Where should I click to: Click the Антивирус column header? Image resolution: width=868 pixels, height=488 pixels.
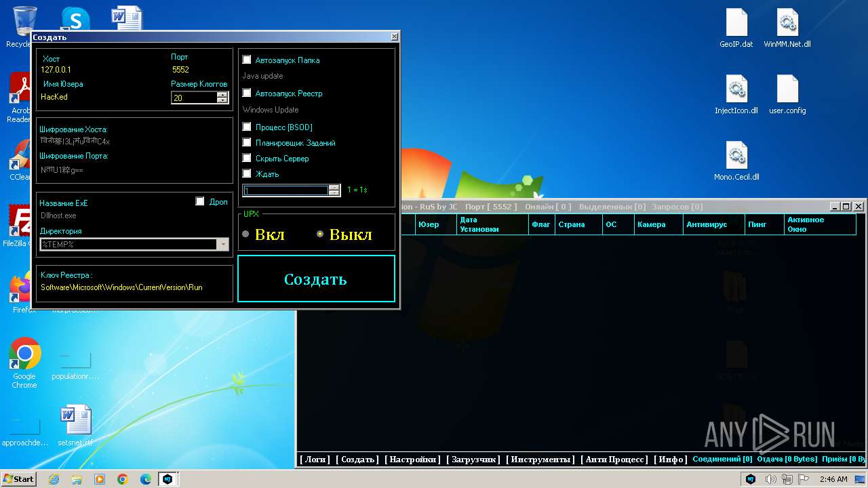(713, 224)
